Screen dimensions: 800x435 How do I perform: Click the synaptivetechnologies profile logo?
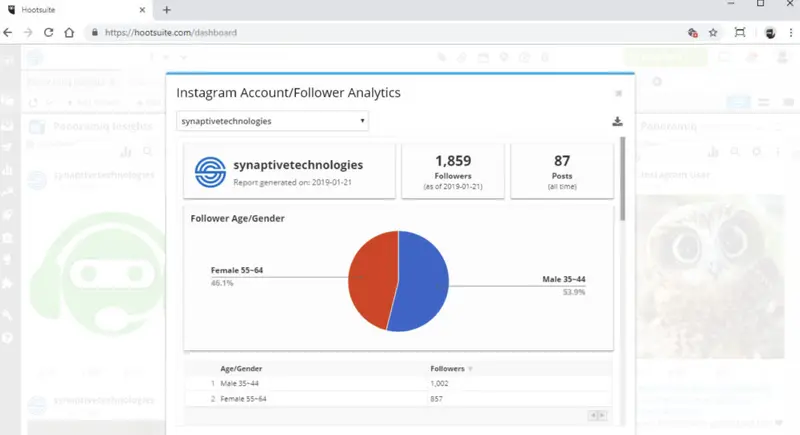(x=210, y=171)
